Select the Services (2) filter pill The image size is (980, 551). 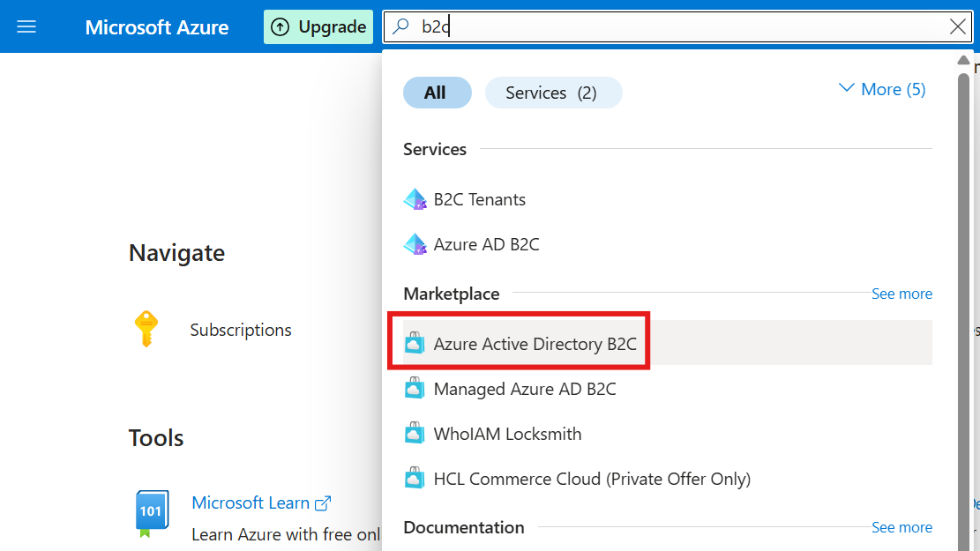click(553, 93)
